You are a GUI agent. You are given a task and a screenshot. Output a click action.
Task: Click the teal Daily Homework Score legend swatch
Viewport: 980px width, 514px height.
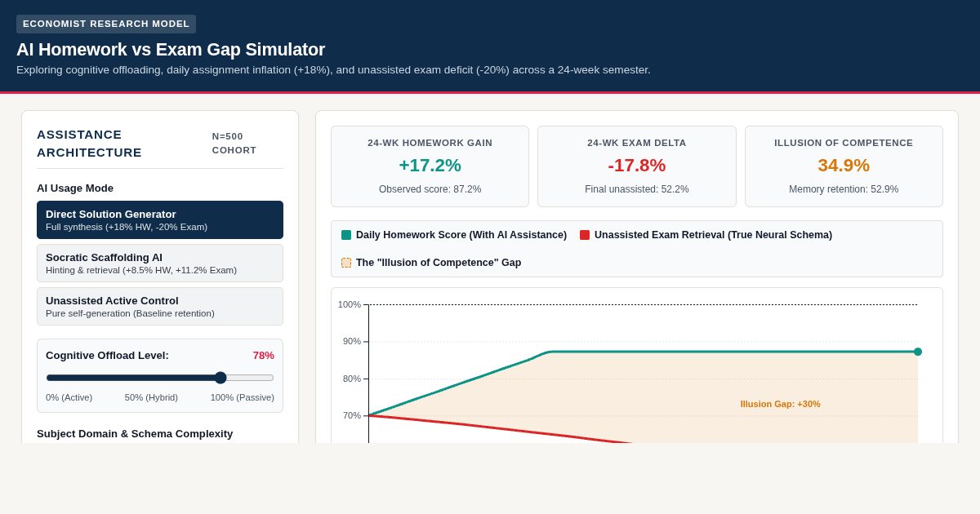coord(346,235)
